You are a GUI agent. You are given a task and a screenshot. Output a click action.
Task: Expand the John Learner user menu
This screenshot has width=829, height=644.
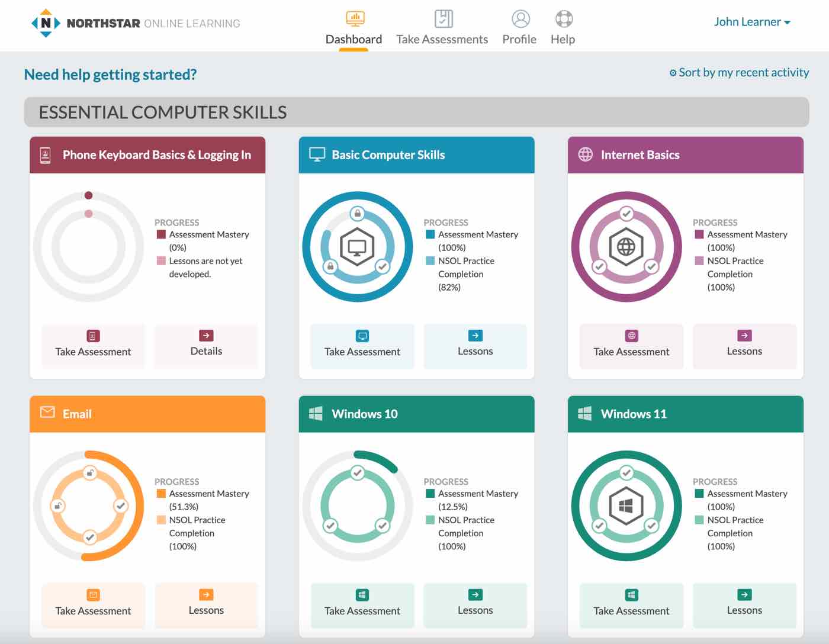coord(752,22)
